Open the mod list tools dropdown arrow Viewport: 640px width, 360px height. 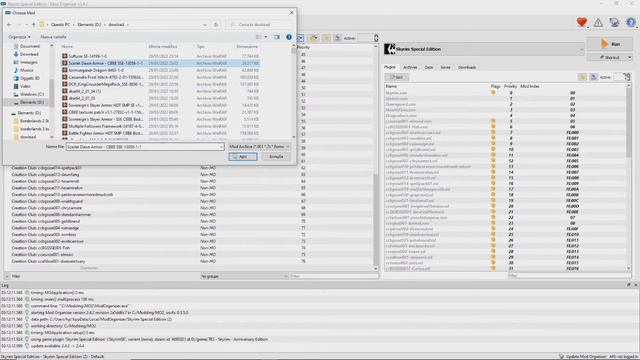[x=300, y=38]
